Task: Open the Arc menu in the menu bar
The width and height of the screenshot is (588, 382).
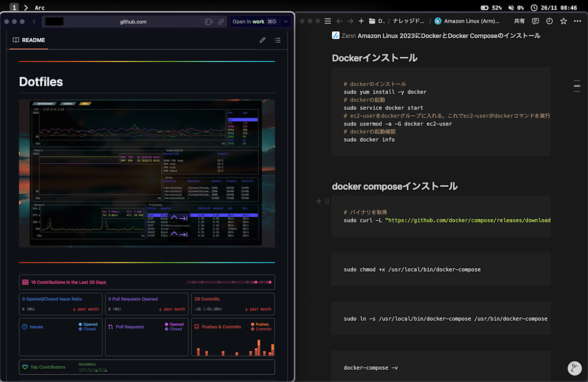Action: point(40,8)
